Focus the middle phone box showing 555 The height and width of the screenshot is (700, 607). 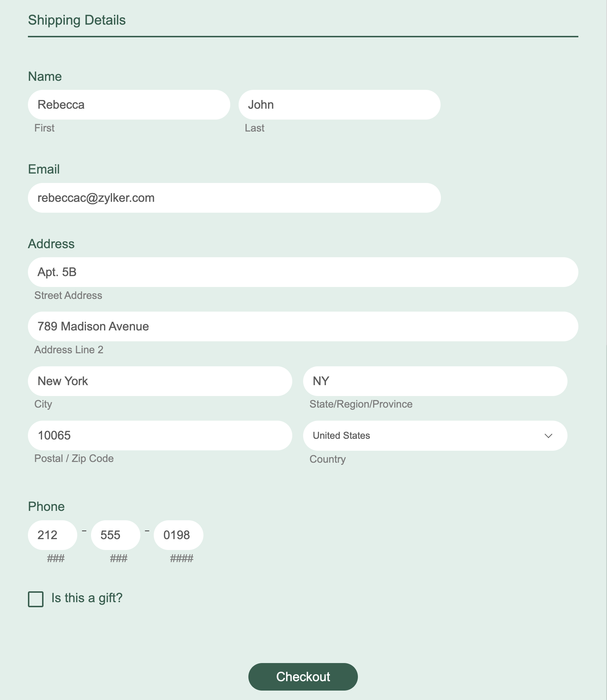click(115, 535)
